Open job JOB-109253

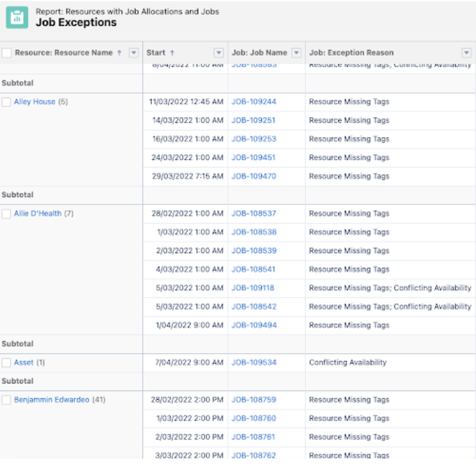[x=254, y=139]
